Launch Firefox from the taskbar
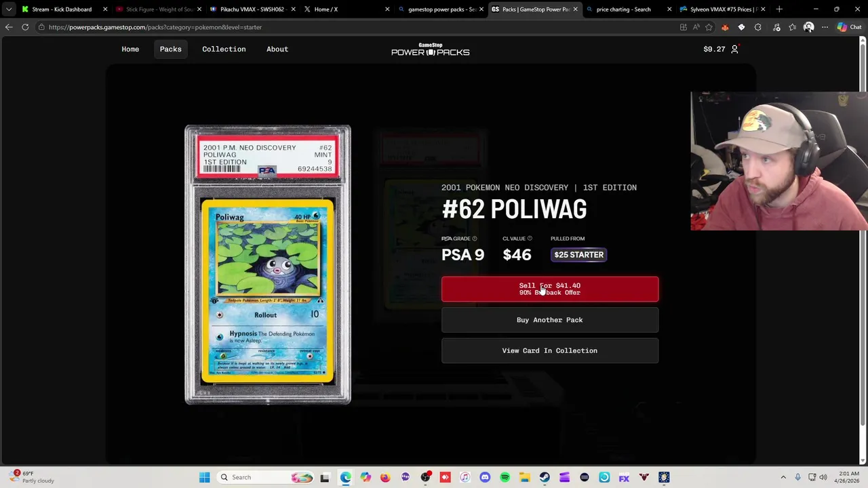The height and width of the screenshot is (488, 868). [385, 477]
